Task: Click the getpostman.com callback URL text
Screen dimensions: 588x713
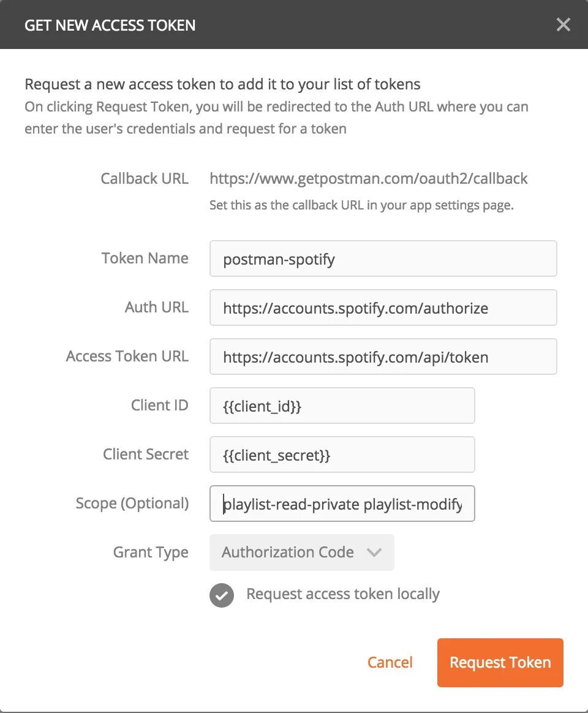Action: click(368, 179)
